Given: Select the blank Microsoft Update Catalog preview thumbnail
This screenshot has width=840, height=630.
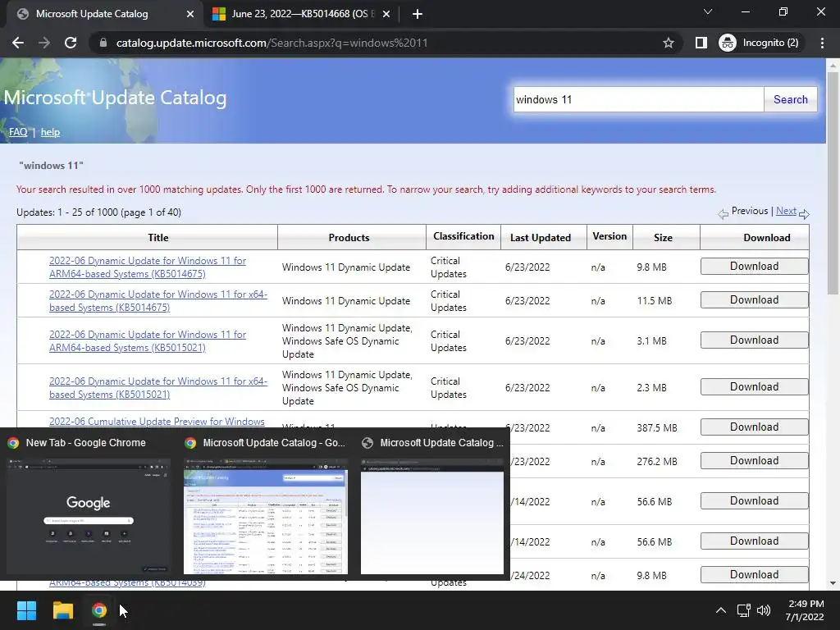Looking at the screenshot, I should (432, 505).
